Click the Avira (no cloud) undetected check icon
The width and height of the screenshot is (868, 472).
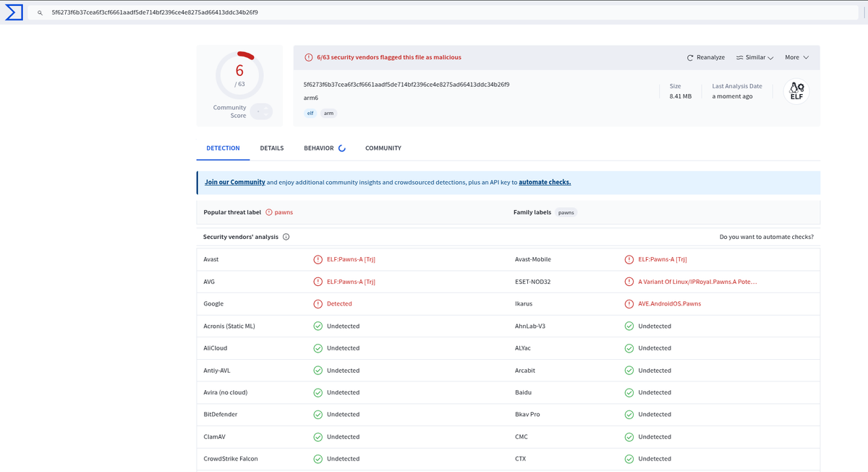click(x=318, y=392)
